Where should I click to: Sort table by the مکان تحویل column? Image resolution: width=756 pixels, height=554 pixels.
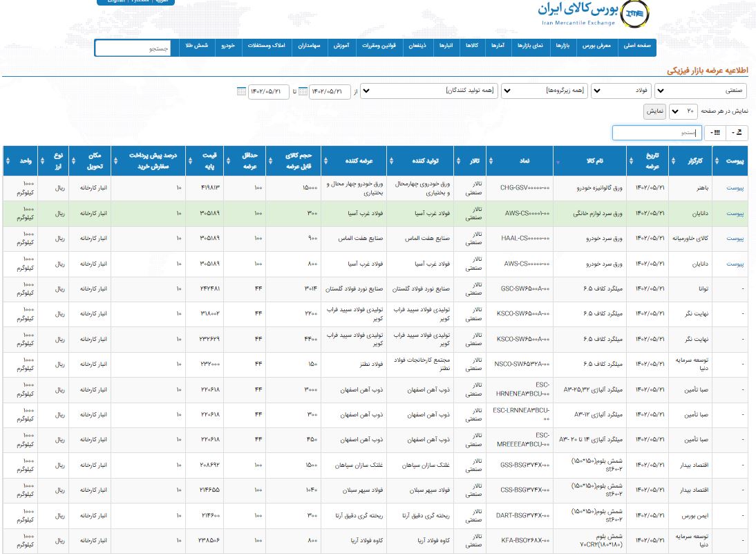click(x=90, y=160)
